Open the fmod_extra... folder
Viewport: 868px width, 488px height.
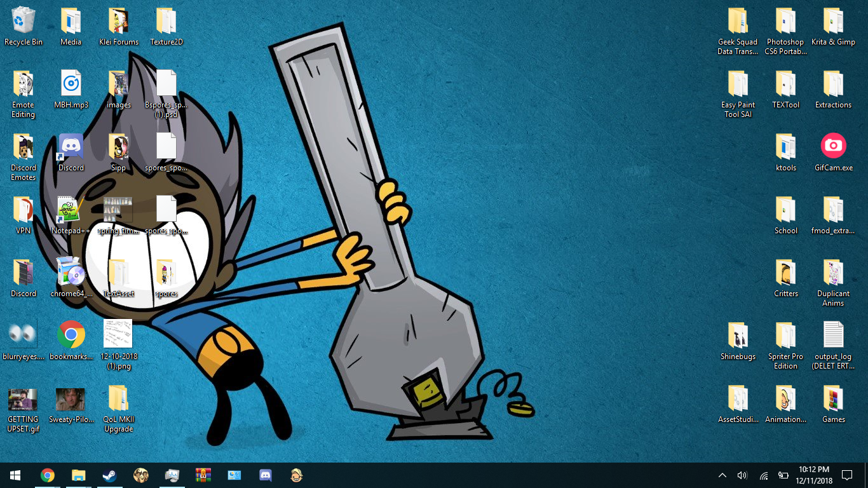coord(833,215)
